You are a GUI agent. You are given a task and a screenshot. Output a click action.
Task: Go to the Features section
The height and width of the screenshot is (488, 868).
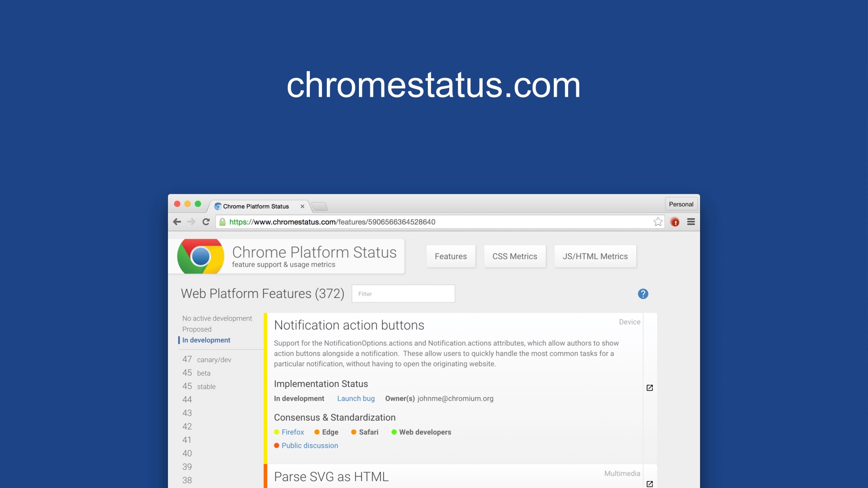point(450,256)
